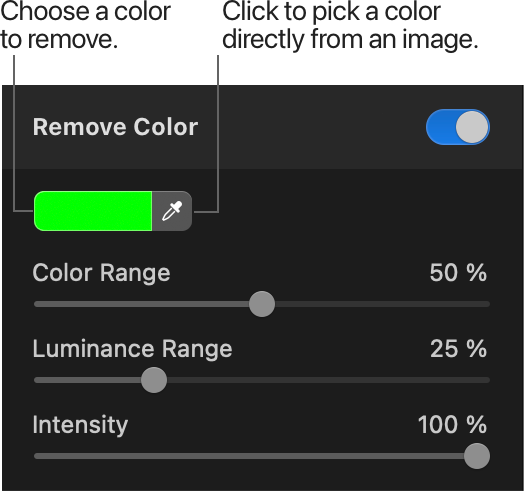Image resolution: width=524 pixels, height=491 pixels.
Task: Open the green color well
Action: tap(93, 211)
